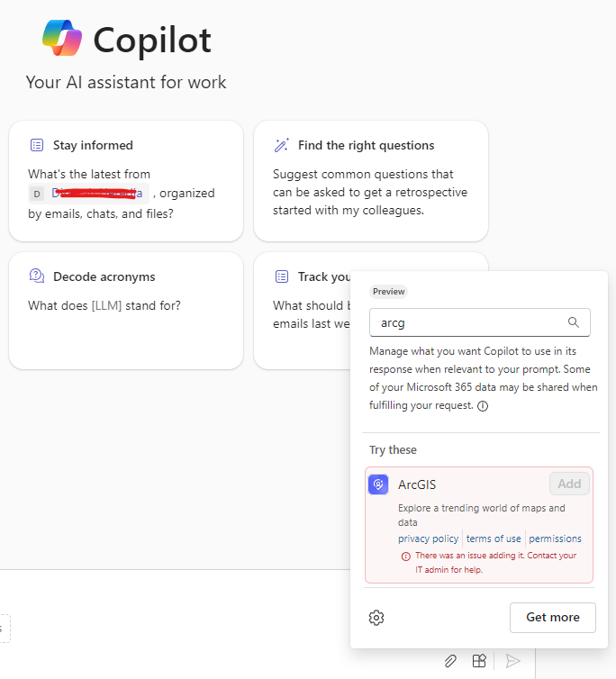Toggle the plugins panel icon
Screen dimensions: 616x679
coord(480,661)
